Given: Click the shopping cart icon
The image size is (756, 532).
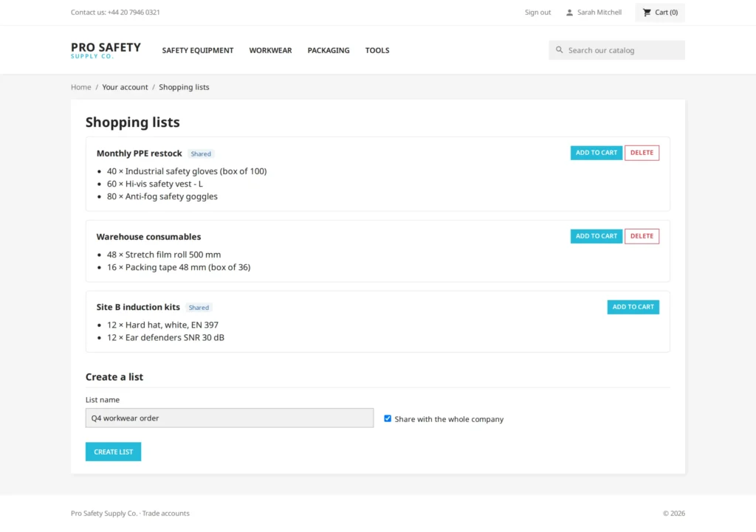Looking at the screenshot, I should pyautogui.click(x=647, y=13).
